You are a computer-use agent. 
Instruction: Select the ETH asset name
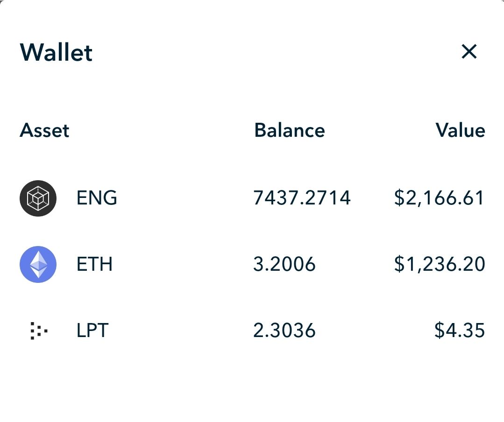point(94,264)
